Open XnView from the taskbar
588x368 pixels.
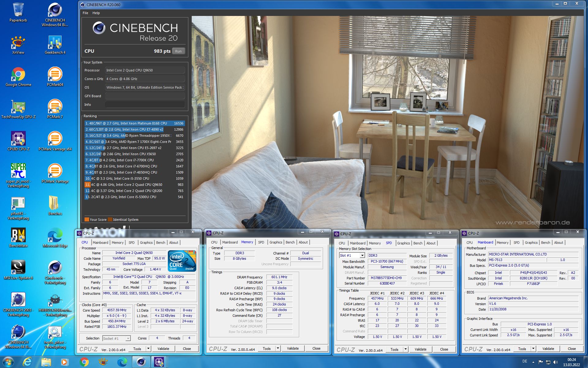click(x=103, y=362)
